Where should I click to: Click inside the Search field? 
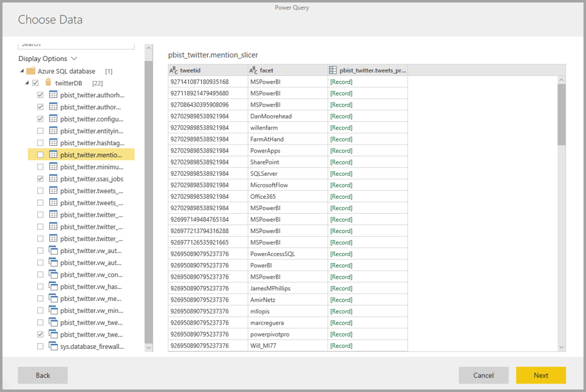pos(75,44)
